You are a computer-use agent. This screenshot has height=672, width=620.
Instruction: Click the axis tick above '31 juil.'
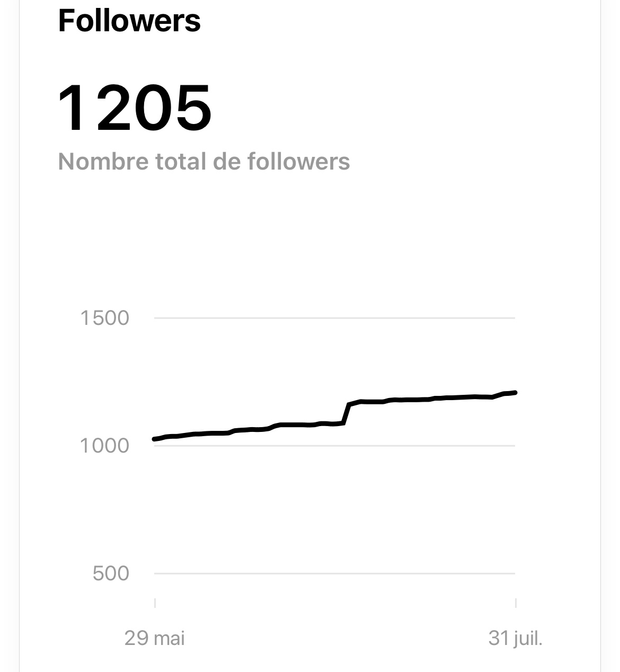516,603
